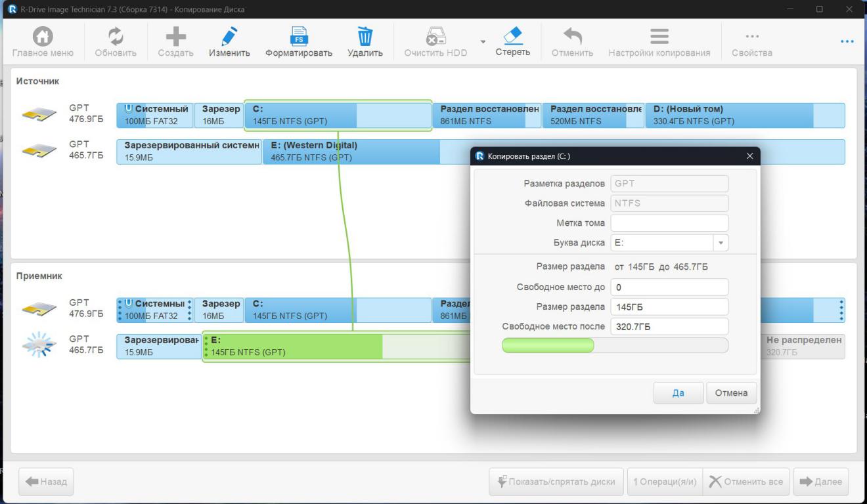This screenshot has width=867, height=504.
Task: Click the Метка тома input field
Action: tap(669, 223)
